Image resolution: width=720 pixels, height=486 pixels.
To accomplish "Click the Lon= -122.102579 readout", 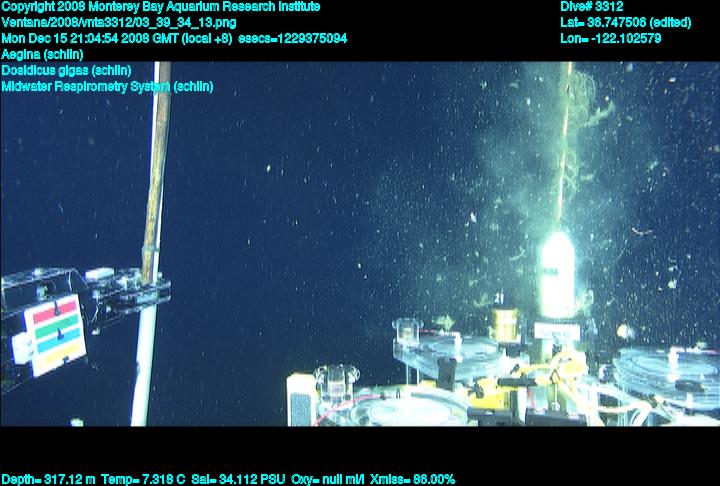I will click(611, 39).
